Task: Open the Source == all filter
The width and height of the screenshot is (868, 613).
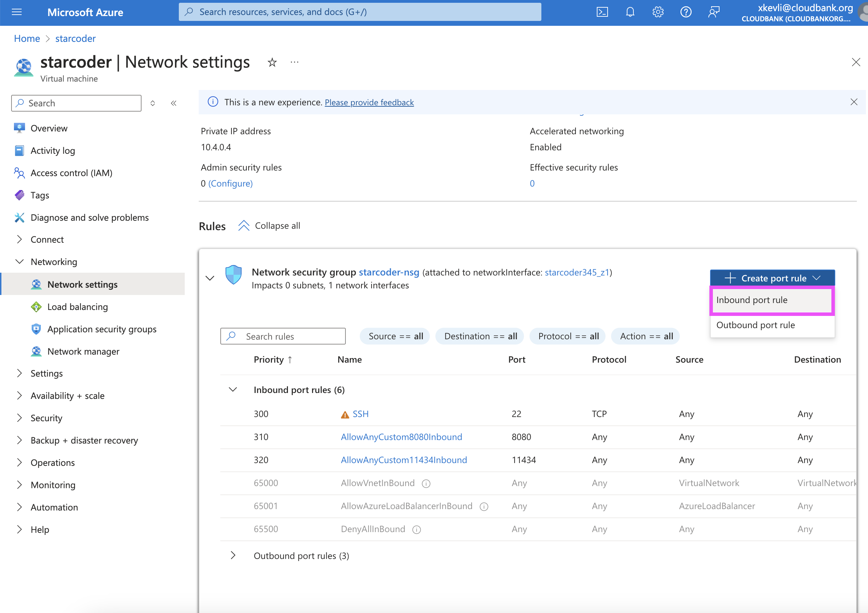Action: tap(395, 336)
